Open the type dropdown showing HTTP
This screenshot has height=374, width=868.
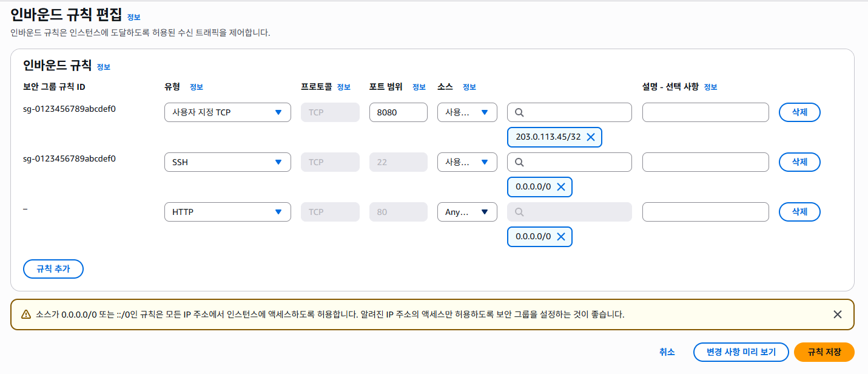click(227, 212)
